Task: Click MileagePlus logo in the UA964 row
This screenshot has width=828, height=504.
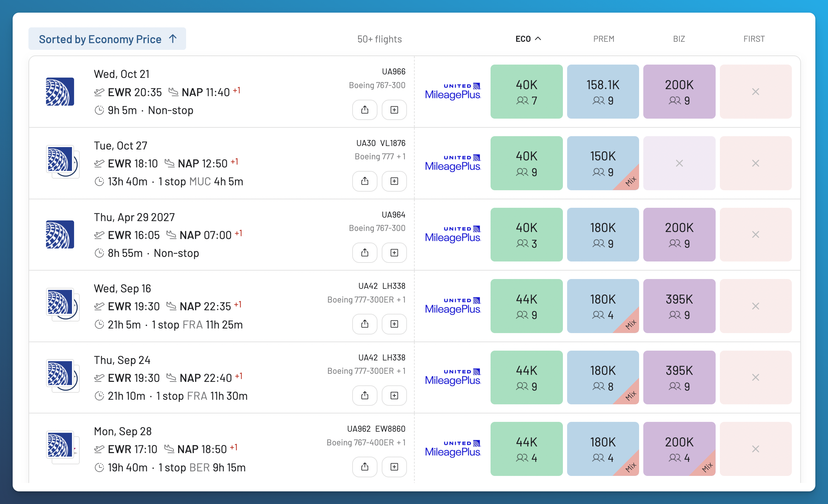Action: pyautogui.click(x=453, y=234)
